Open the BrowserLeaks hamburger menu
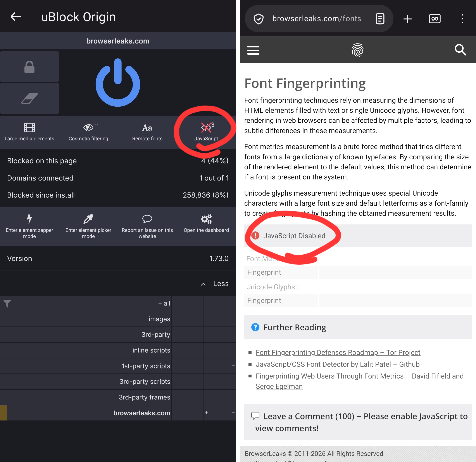 [253, 50]
